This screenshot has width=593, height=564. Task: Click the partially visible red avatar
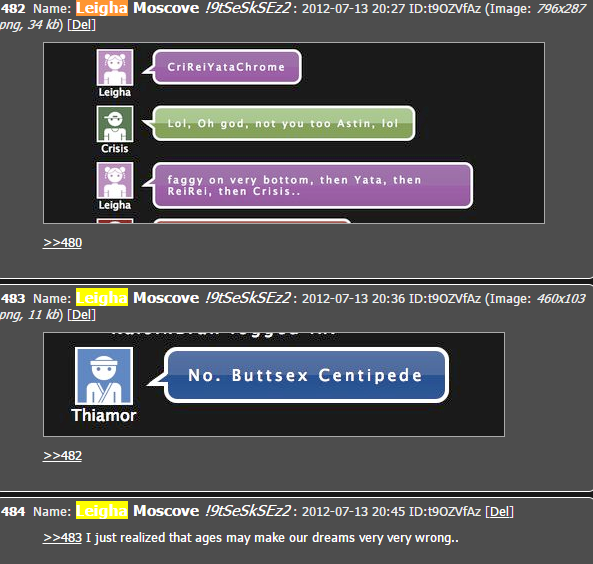pos(115,221)
